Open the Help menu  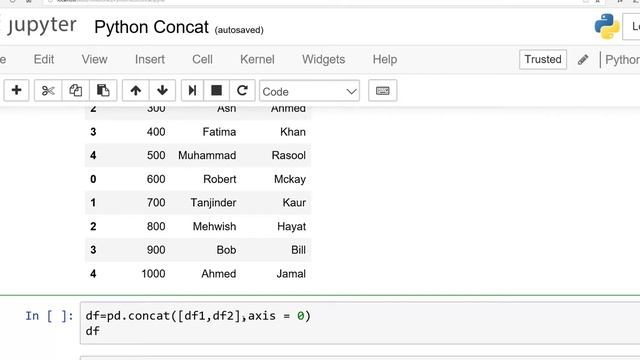384,60
